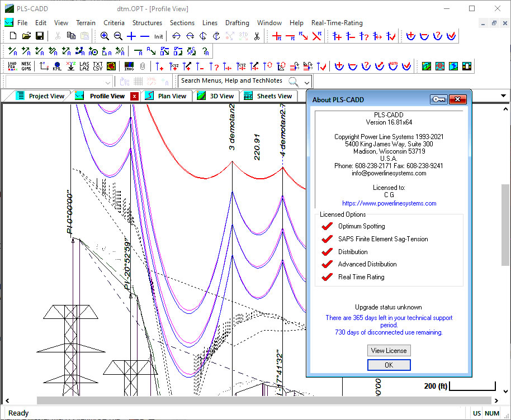Screen dimensions: 511x420
Task: Click the red checkmark beside the Distribution option
Action: click(327, 252)
